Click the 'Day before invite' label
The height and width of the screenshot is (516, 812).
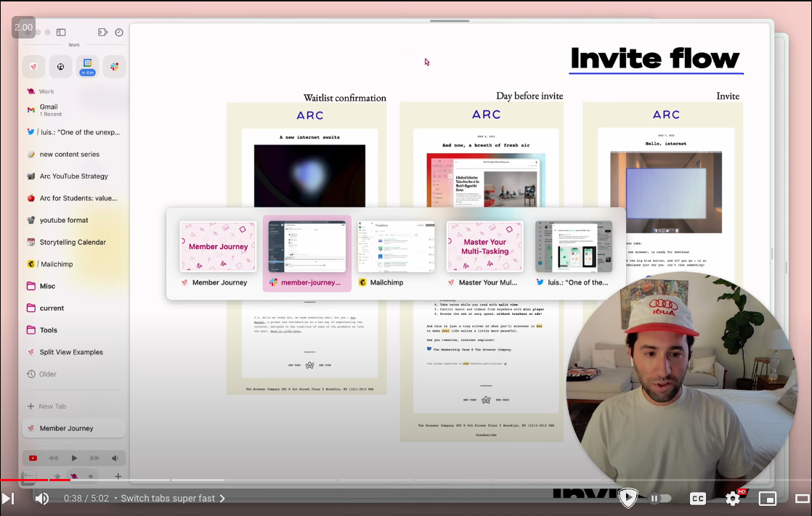click(529, 96)
